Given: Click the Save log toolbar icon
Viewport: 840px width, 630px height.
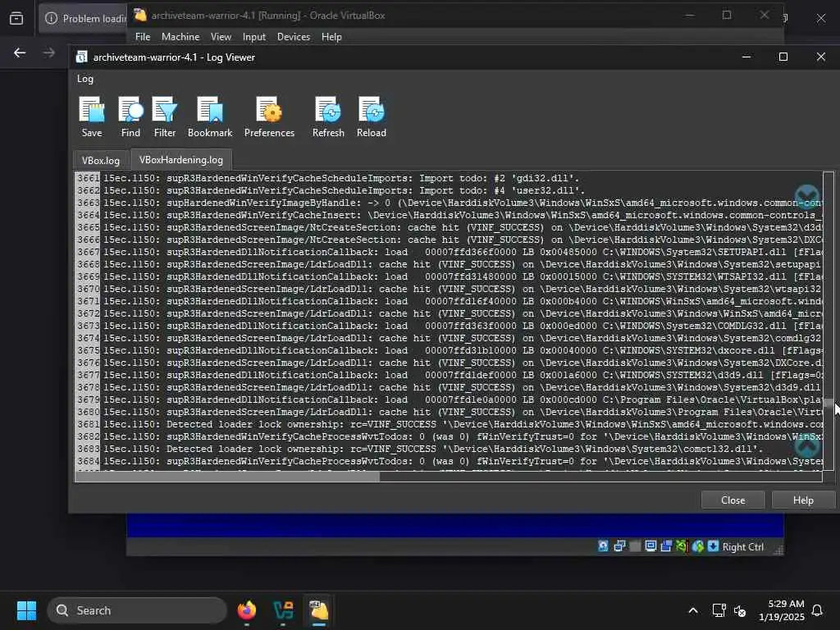Looking at the screenshot, I should pyautogui.click(x=92, y=116).
